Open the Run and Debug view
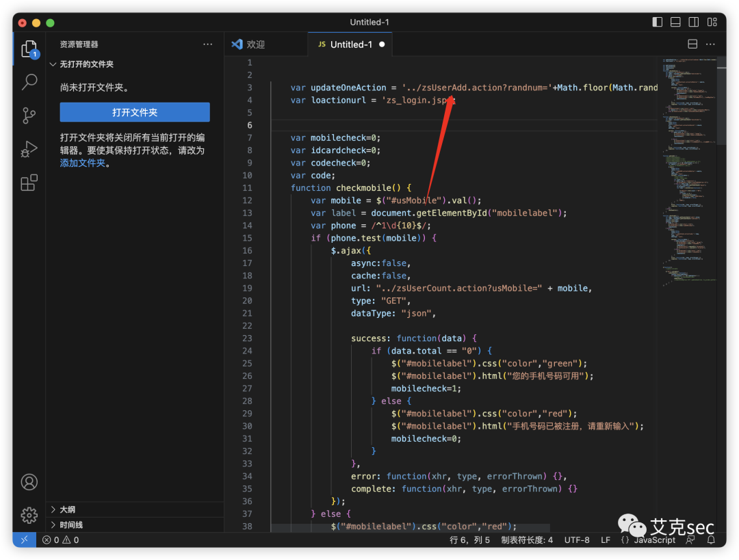 pos(29,149)
